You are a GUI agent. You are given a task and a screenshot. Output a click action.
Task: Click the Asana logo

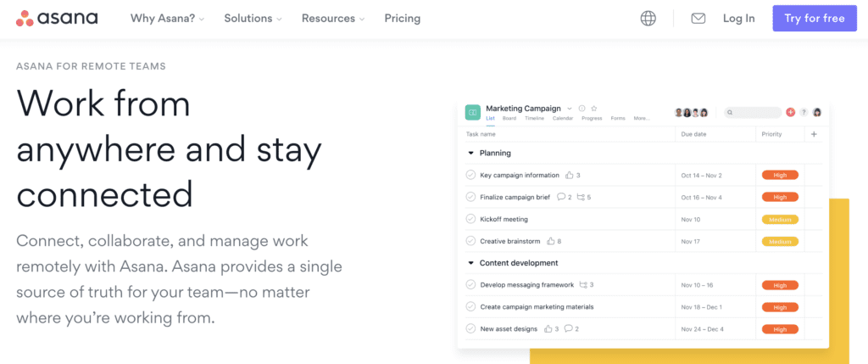(57, 19)
